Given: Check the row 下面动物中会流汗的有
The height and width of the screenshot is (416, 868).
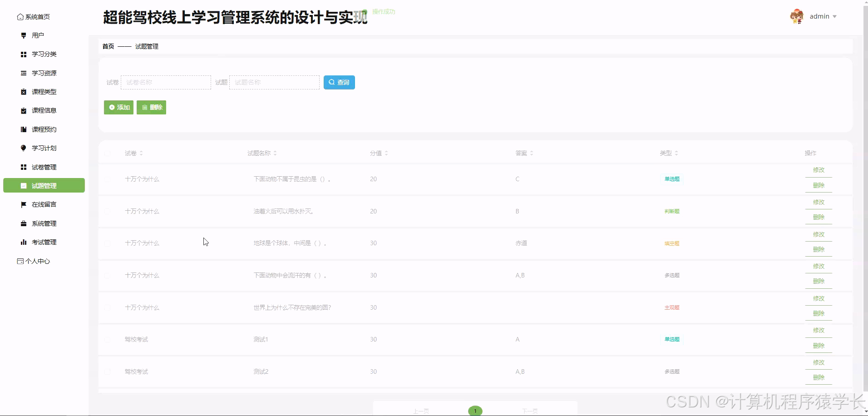Looking at the screenshot, I should [107, 276].
